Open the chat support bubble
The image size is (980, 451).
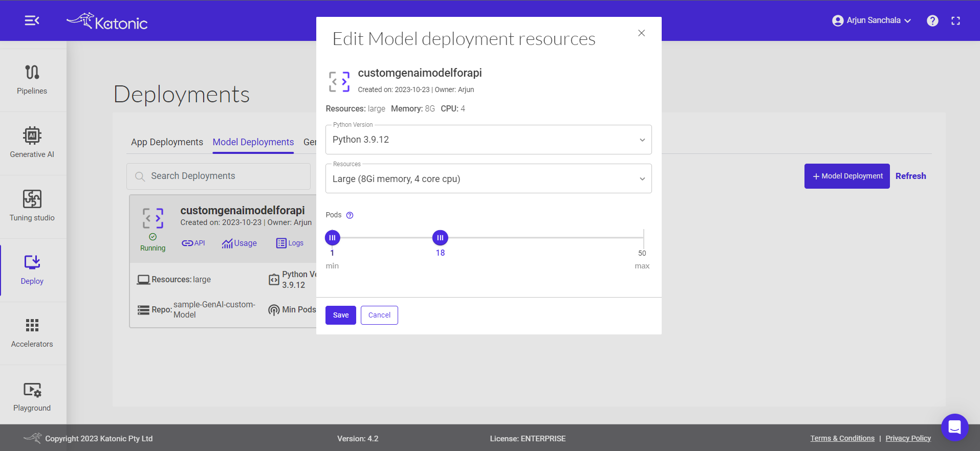click(955, 427)
